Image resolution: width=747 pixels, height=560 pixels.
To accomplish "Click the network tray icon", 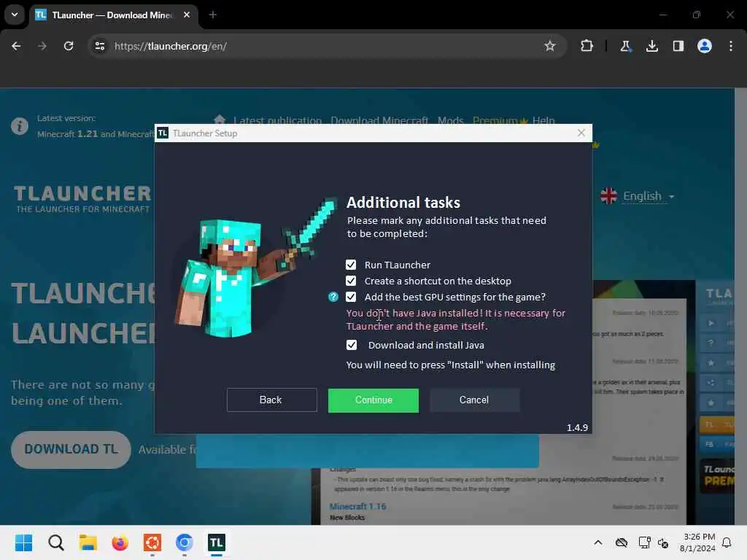I will pyautogui.click(x=645, y=542).
